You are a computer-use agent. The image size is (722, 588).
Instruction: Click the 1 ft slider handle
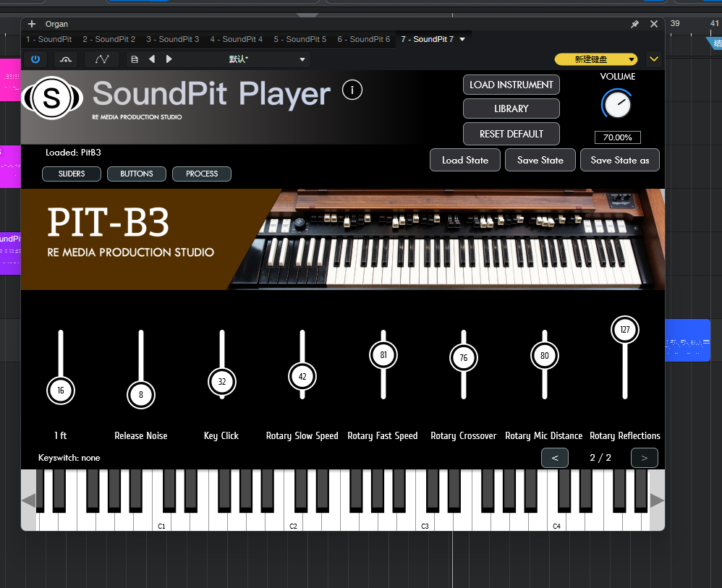coord(61,391)
